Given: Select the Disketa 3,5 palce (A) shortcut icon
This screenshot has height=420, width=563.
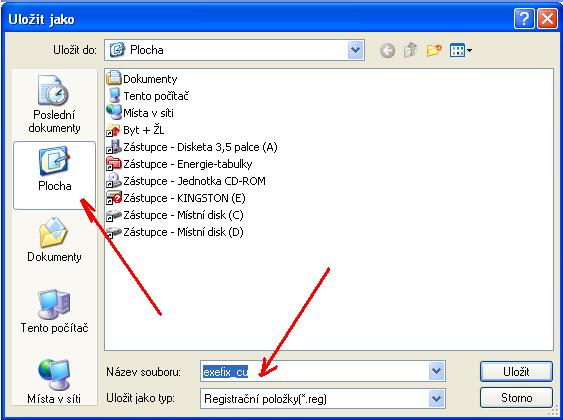Looking at the screenshot, I should (x=114, y=146).
